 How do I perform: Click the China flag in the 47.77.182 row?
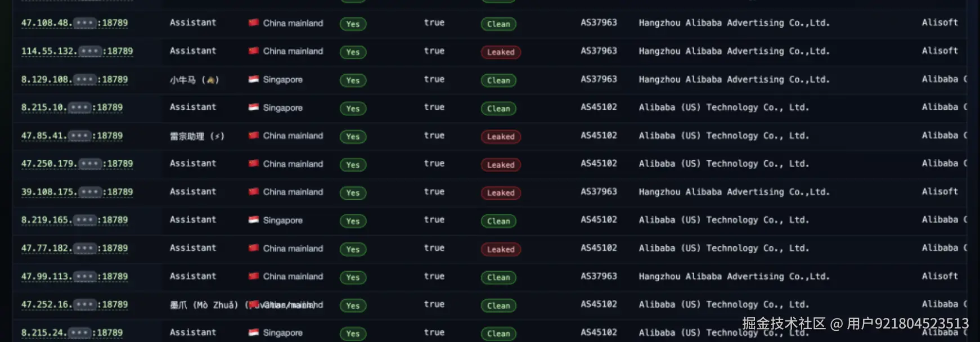point(254,247)
